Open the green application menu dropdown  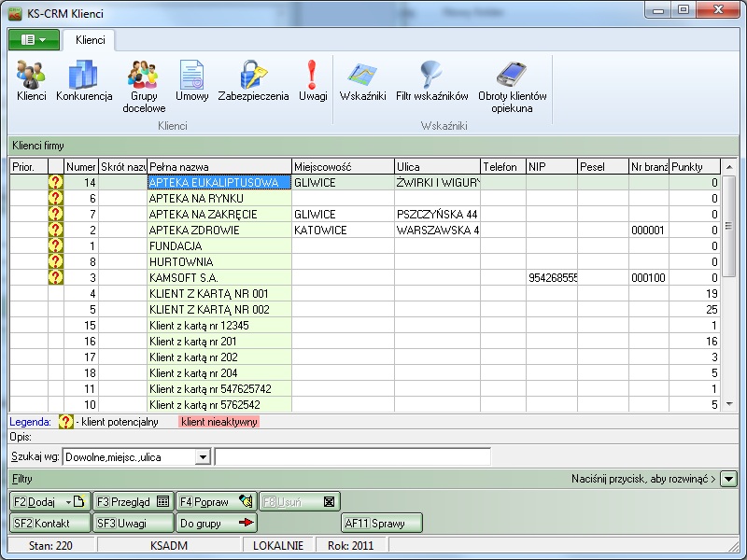(x=34, y=40)
